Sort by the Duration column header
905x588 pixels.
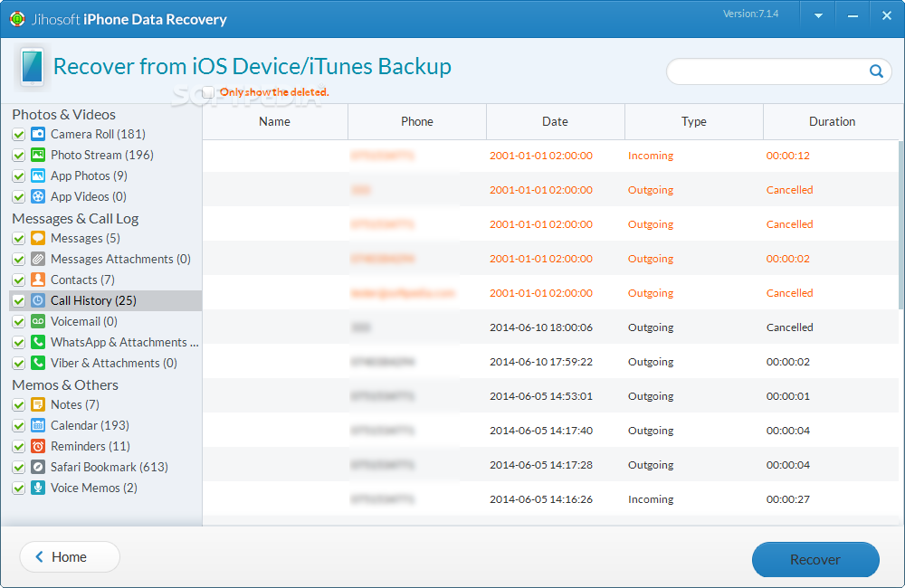[x=832, y=122]
